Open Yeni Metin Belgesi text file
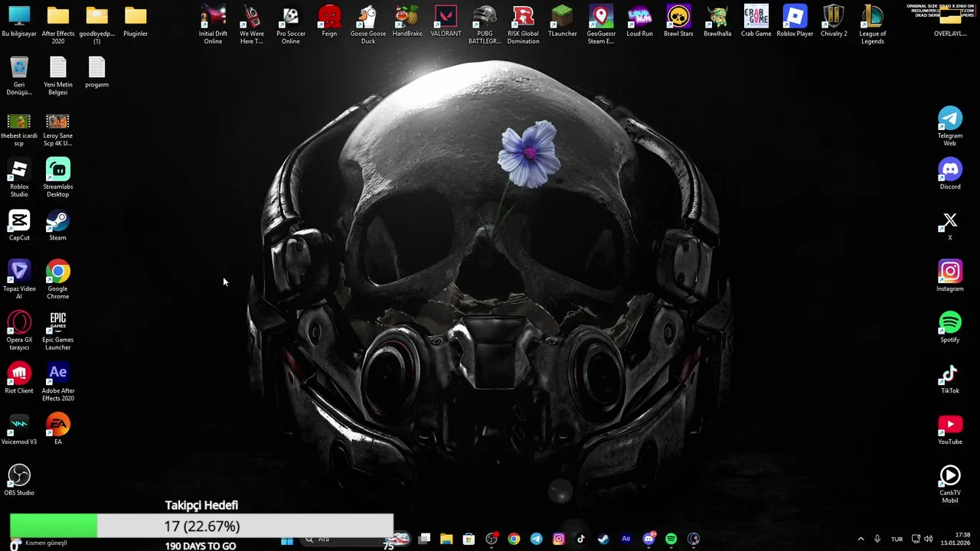980x551 pixels. [x=58, y=77]
